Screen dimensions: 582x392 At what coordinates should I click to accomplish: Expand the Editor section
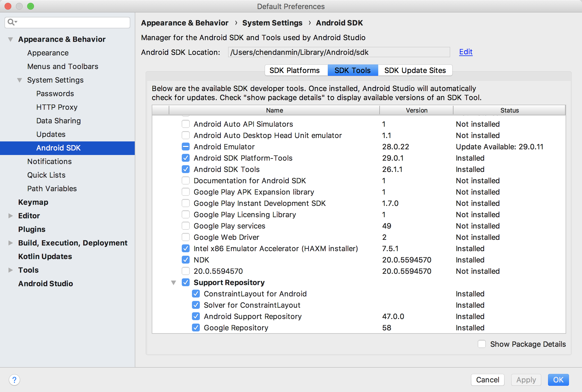point(10,216)
